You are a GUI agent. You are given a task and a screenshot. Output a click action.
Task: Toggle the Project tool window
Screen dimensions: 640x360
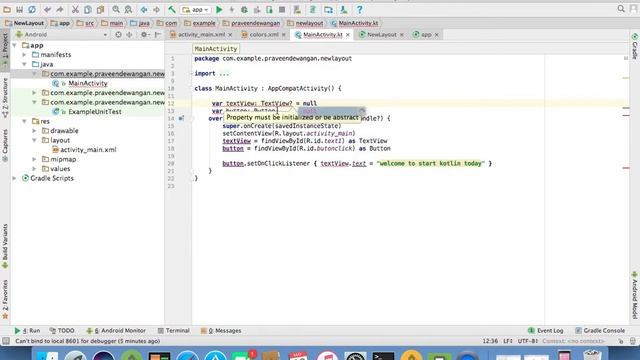[x=5, y=50]
